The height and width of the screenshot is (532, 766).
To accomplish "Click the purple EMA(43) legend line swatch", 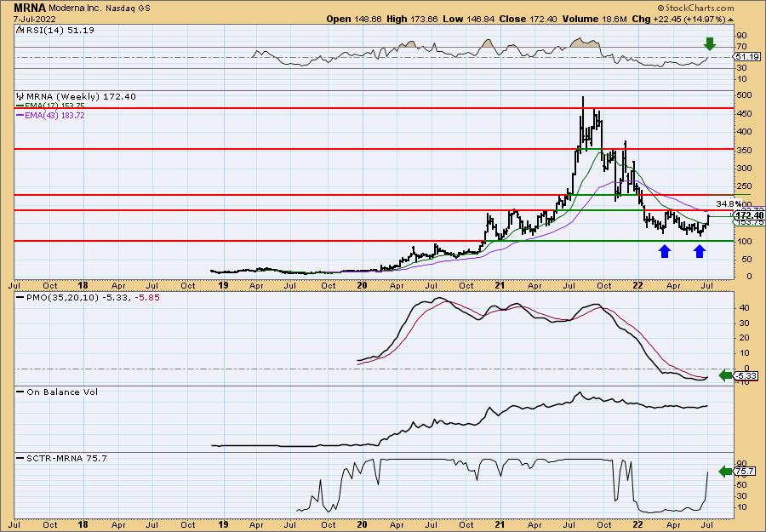I will click(20, 115).
